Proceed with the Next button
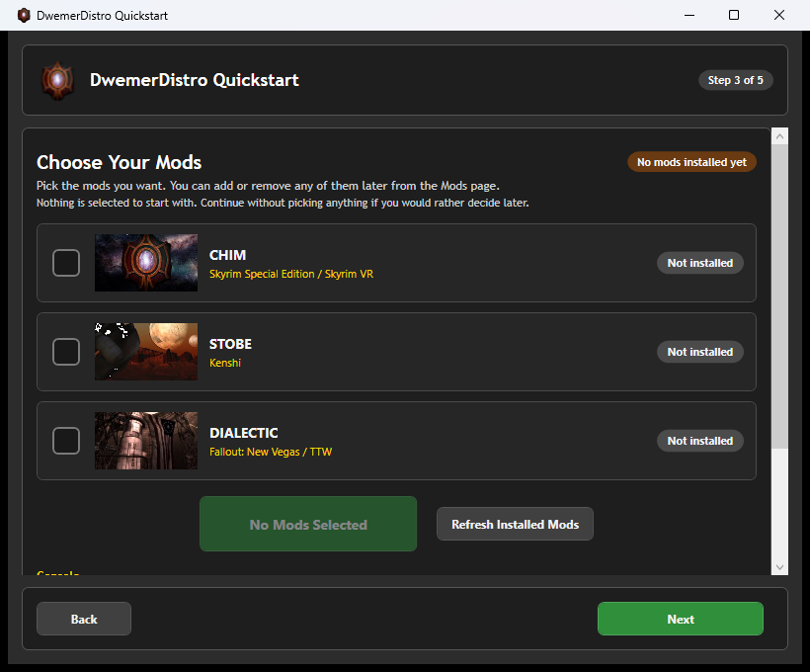 (681, 619)
